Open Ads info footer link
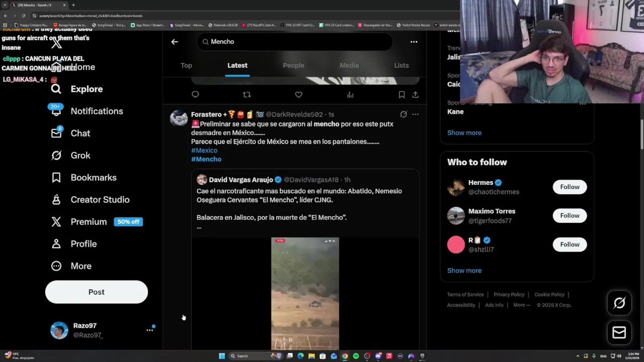This screenshot has width=644, height=362. coord(494,305)
